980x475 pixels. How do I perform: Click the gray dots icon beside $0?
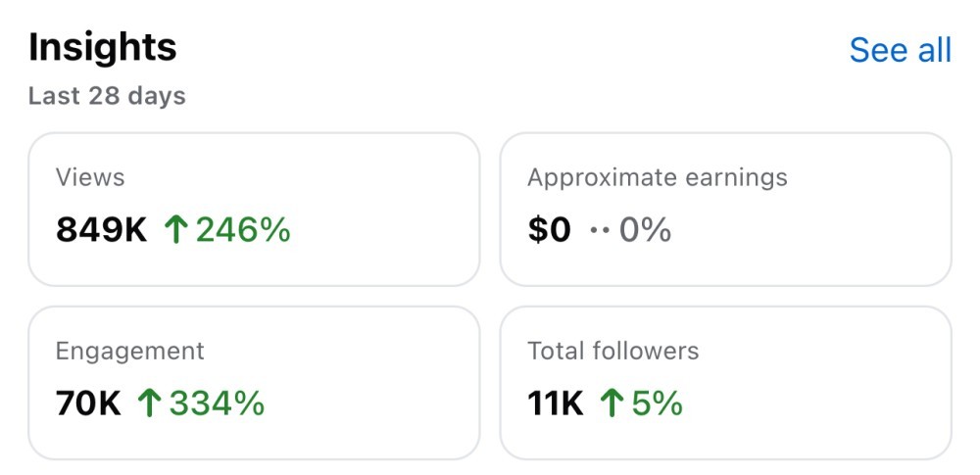tap(599, 231)
